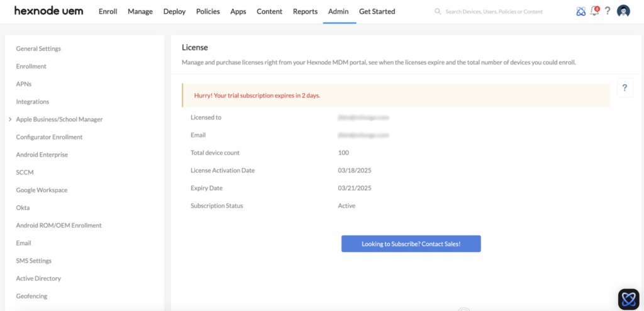The width and height of the screenshot is (644, 311).
Task: Switch to the Content tab
Action: click(269, 11)
